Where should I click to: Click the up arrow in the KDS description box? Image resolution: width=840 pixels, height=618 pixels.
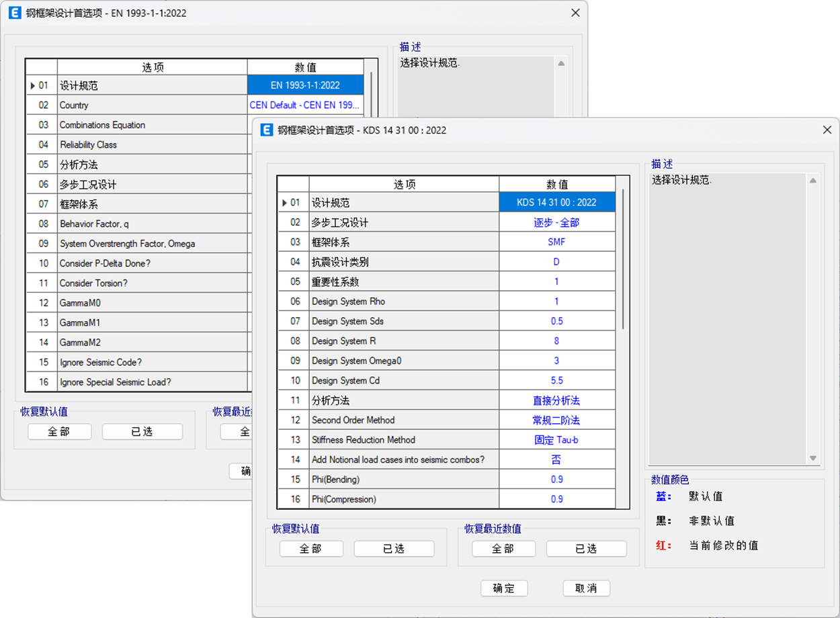[x=813, y=181]
